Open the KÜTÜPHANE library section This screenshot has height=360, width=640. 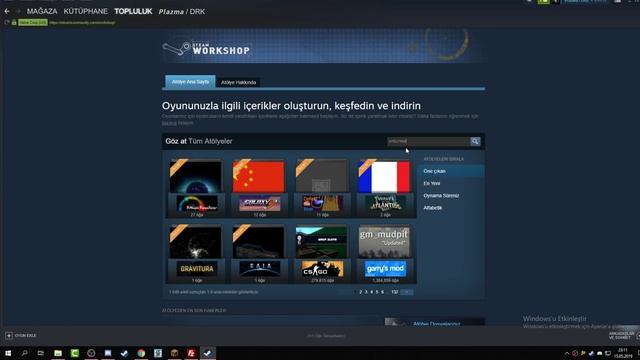coord(86,11)
